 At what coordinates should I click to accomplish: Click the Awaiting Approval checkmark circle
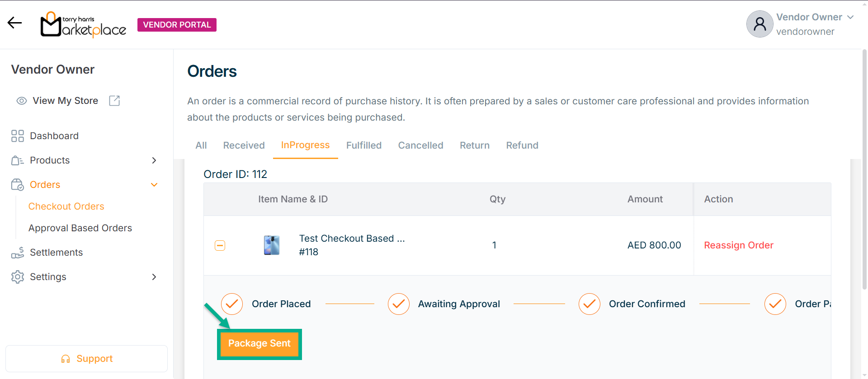tap(399, 304)
